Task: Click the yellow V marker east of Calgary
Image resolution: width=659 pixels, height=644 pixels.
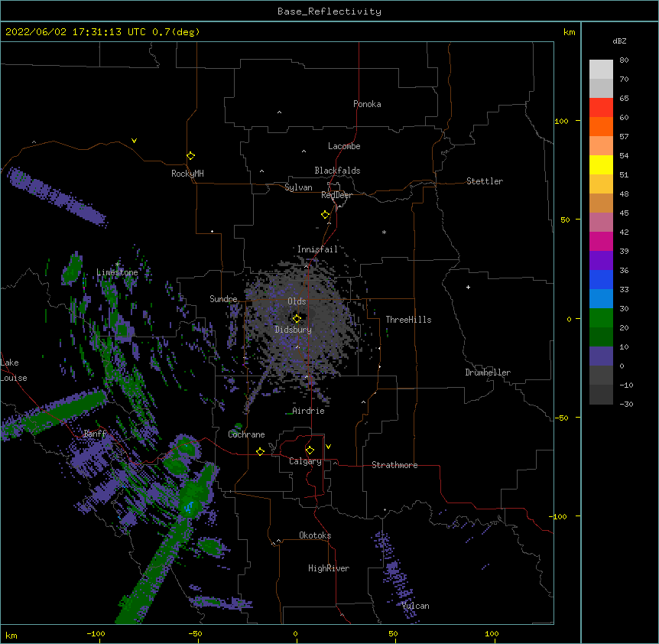Action: 328,447
